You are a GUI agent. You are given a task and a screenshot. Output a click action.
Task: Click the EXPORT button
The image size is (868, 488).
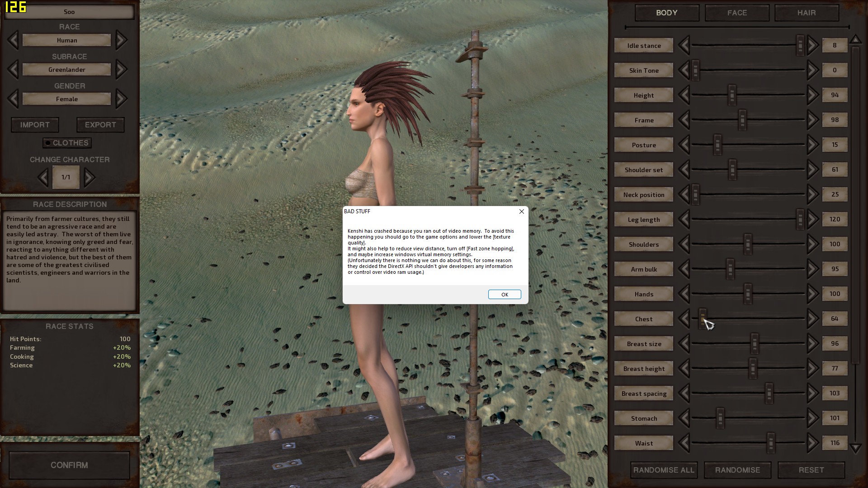point(100,125)
